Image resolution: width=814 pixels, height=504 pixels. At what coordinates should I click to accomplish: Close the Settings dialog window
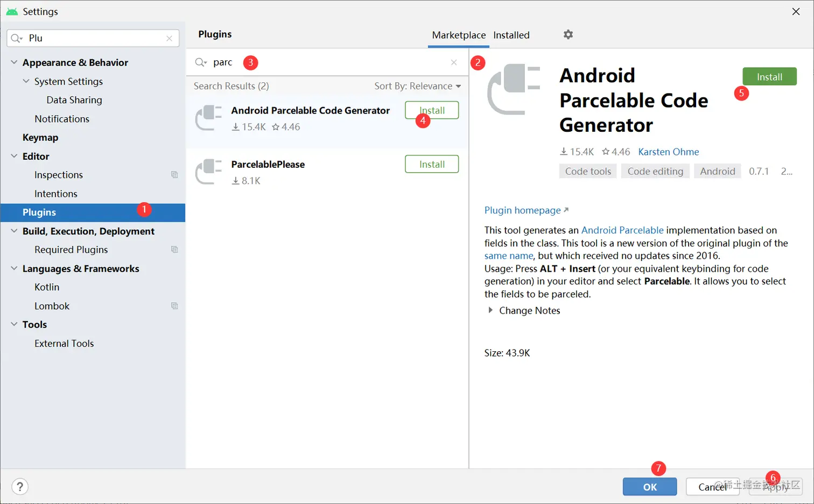pyautogui.click(x=796, y=11)
